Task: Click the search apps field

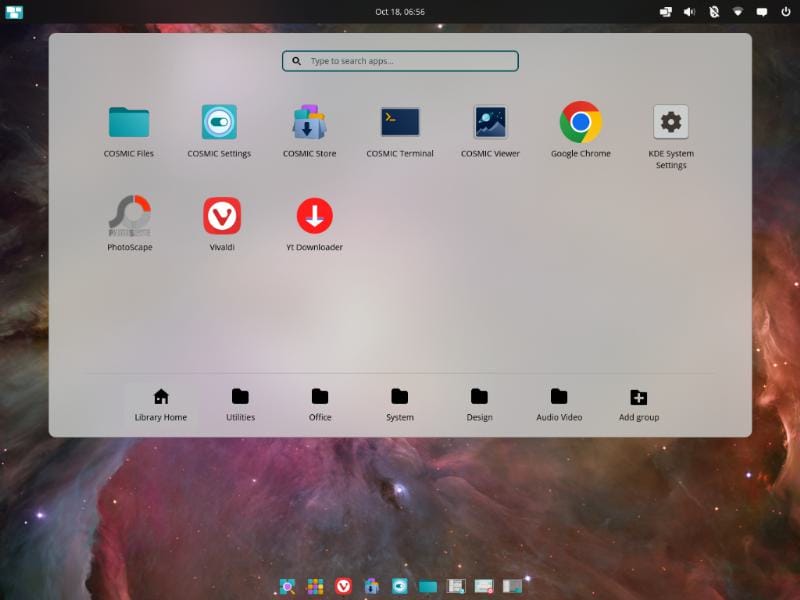Action: 401,61
